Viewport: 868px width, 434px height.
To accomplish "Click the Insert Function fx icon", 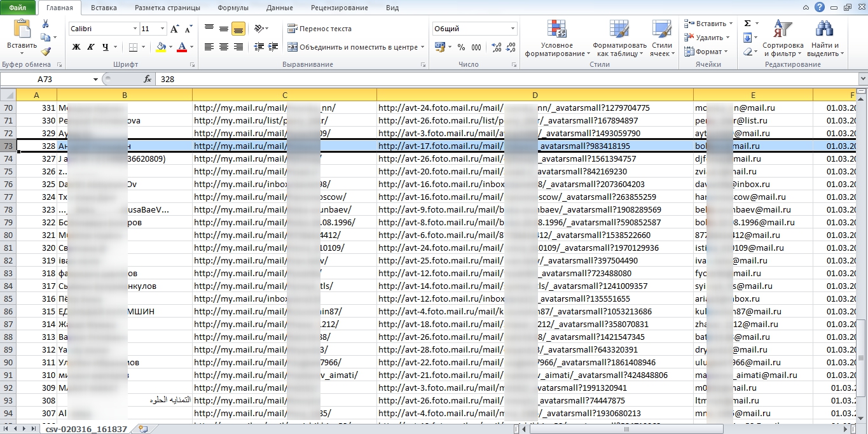I will pos(148,79).
